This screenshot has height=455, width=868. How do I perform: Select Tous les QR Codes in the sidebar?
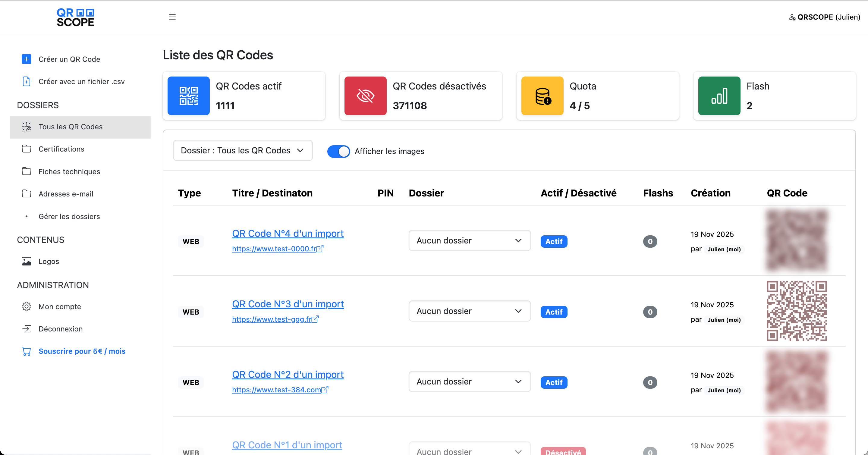pyautogui.click(x=71, y=127)
